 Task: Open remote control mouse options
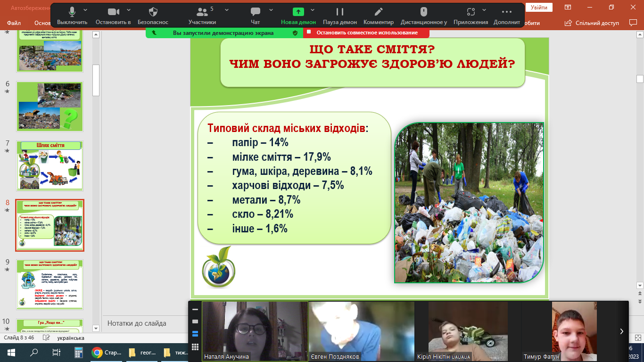(x=424, y=15)
